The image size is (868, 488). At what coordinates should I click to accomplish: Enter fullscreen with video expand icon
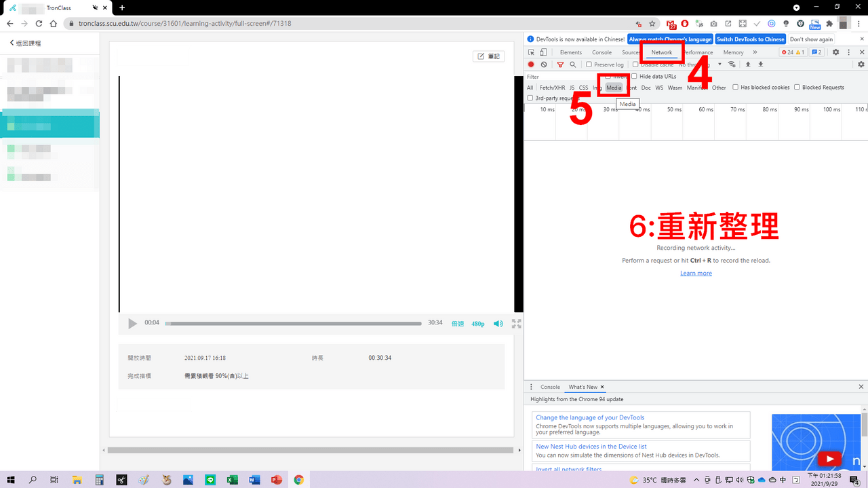click(517, 324)
